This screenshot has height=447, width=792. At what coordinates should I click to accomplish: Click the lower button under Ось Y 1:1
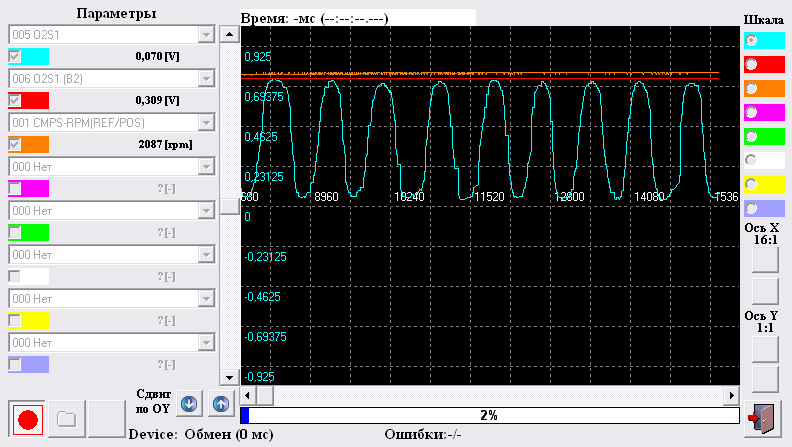tap(764, 378)
